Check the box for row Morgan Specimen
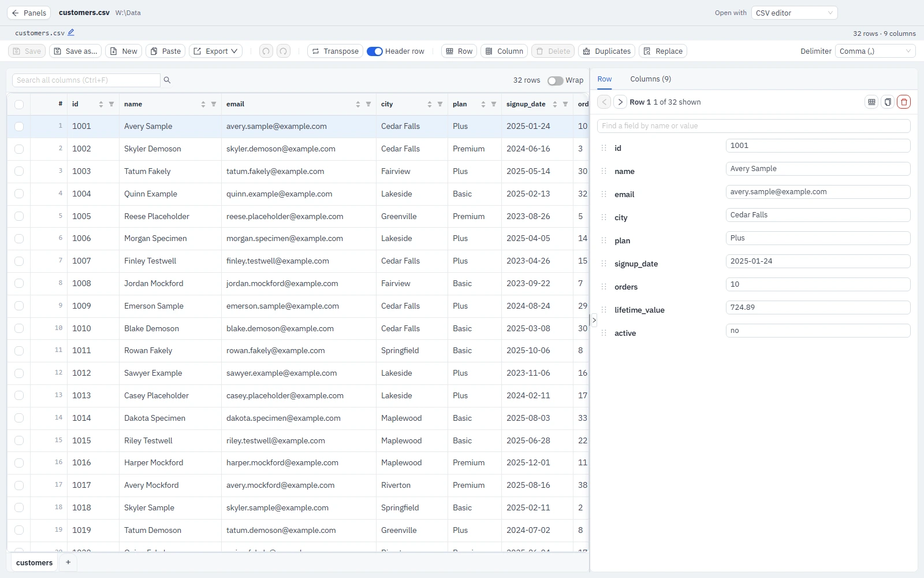924x578 pixels. (19, 239)
